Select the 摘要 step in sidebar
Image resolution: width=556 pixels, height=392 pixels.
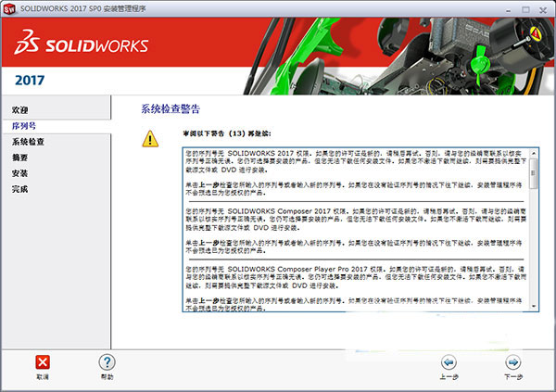(19, 158)
